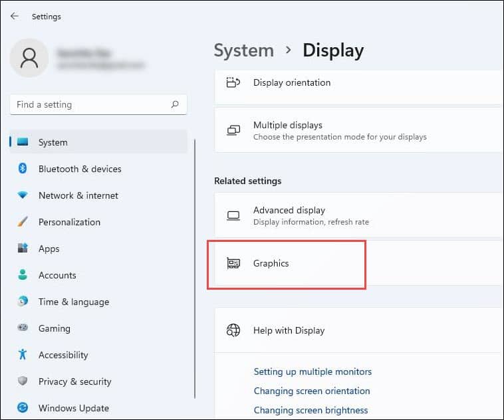The height and width of the screenshot is (420, 504).
Task: Click the Graphics card icon
Action: coord(233,263)
